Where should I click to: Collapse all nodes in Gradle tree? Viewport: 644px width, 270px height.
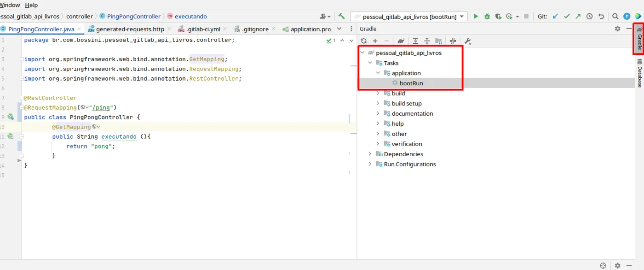(x=426, y=41)
